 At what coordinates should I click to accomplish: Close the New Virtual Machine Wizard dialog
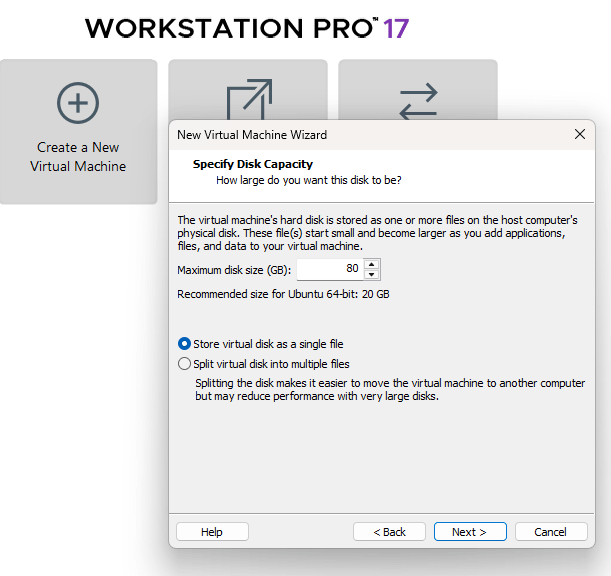pos(580,134)
